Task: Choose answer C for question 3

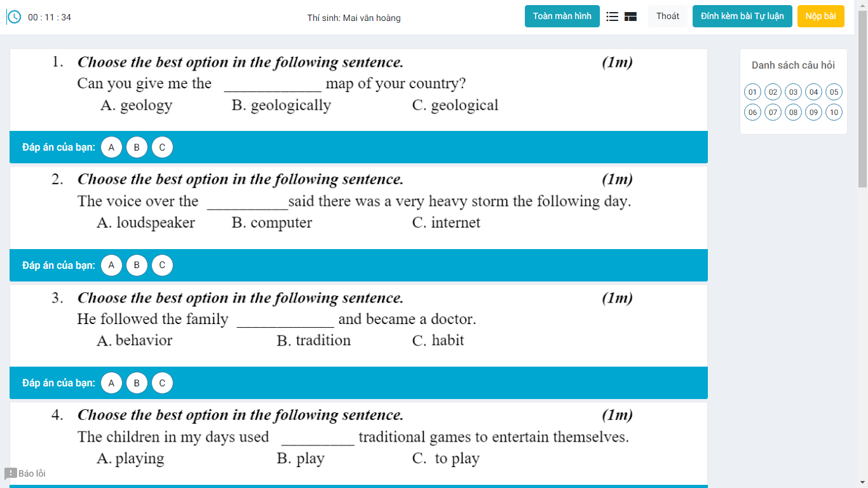Action: point(162,383)
